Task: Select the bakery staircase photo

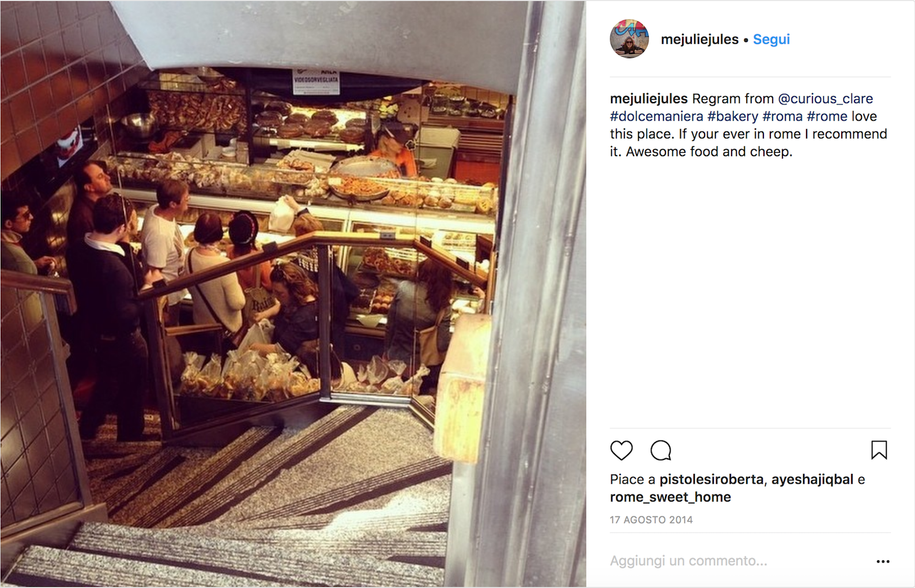Action: pos(293,294)
